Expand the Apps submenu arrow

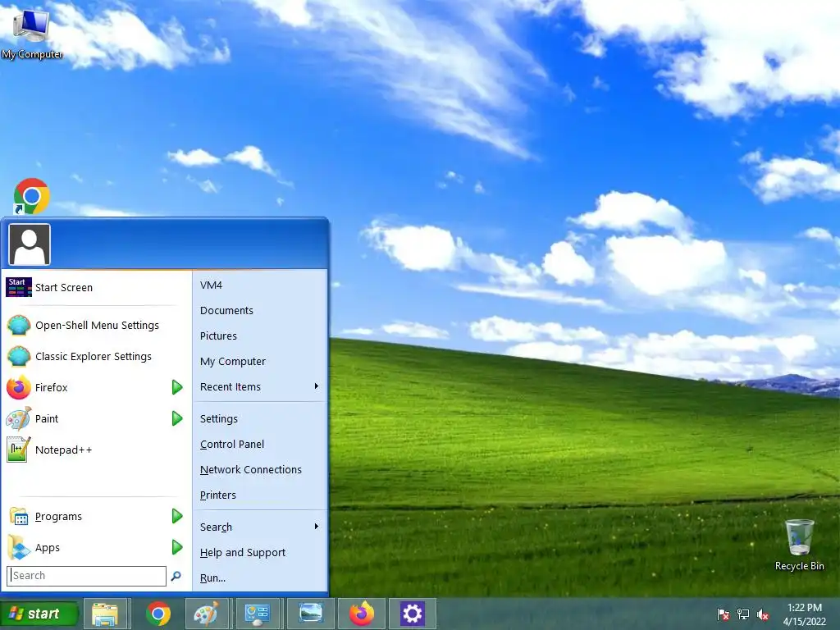[177, 547]
